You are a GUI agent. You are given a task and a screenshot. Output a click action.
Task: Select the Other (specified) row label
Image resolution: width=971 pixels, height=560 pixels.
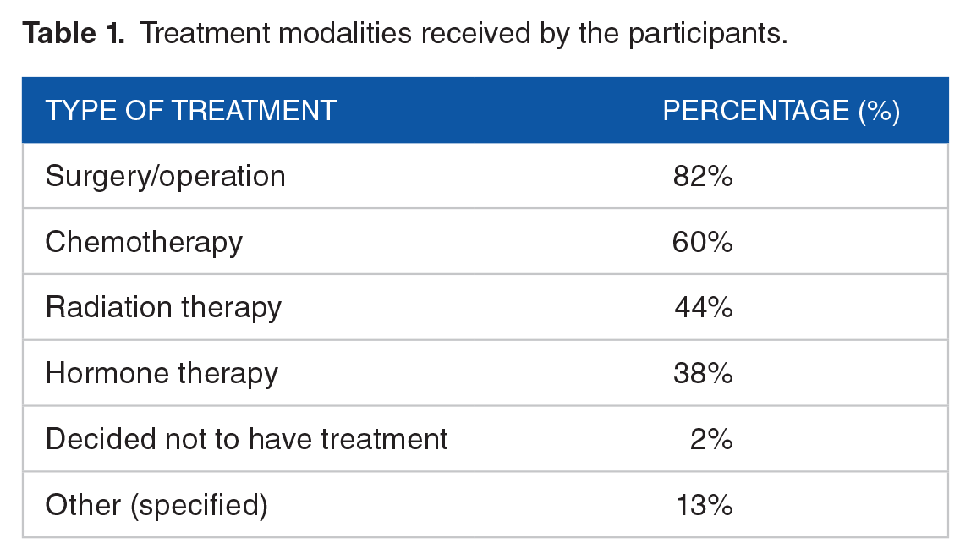coord(156,505)
